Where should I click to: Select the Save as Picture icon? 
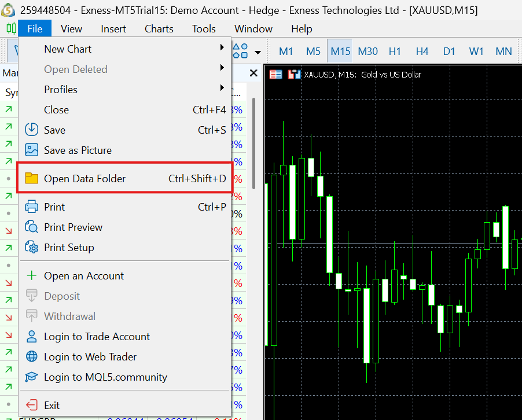[x=32, y=150]
